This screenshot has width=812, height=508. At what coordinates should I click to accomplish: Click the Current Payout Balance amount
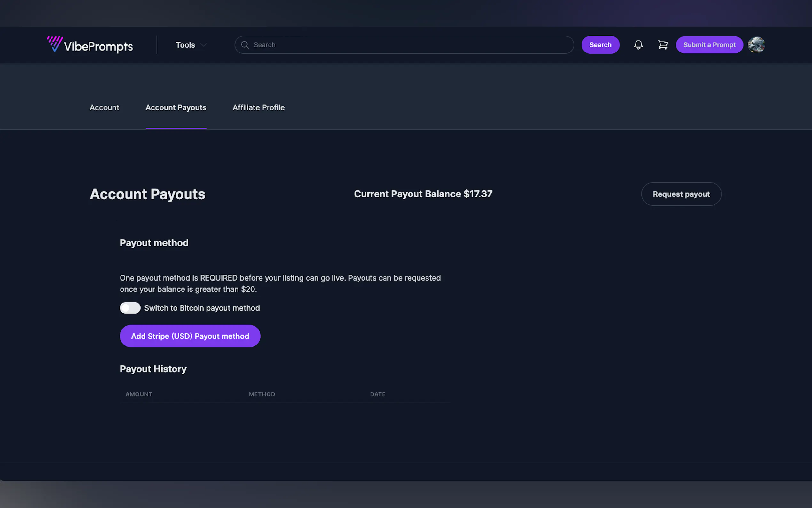(x=478, y=194)
